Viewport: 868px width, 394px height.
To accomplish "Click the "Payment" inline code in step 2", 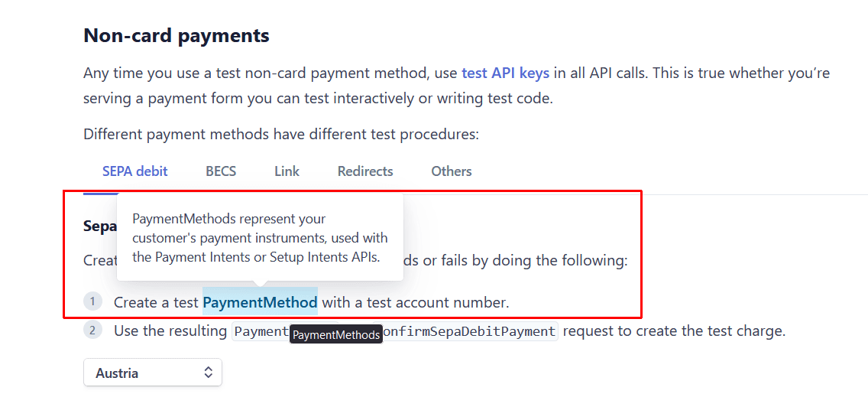I will coord(261,331).
